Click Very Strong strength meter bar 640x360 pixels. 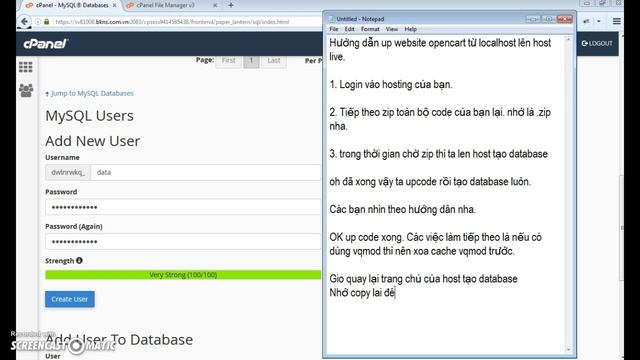[183, 275]
